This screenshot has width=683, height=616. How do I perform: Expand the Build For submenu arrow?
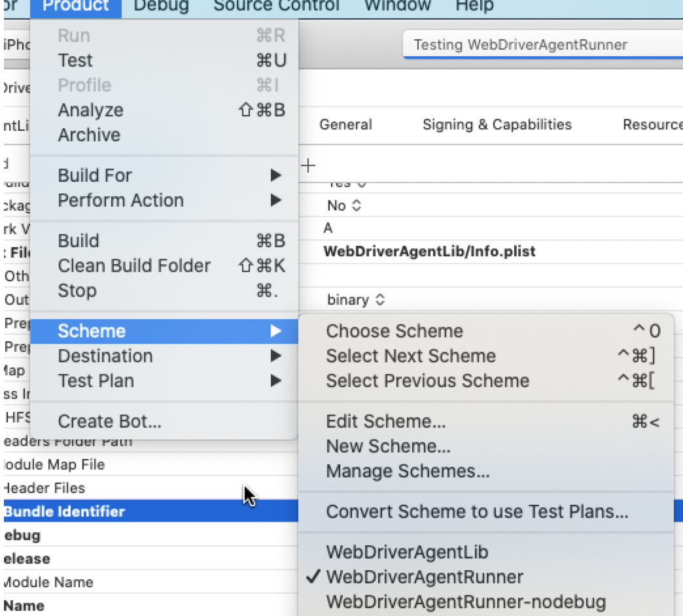[x=275, y=175]
